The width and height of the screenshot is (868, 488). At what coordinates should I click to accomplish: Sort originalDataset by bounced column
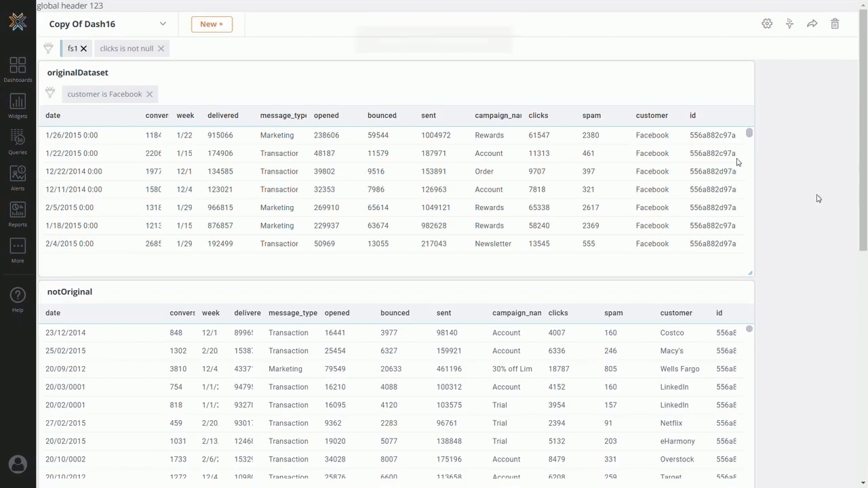click(x=382, y=116)
